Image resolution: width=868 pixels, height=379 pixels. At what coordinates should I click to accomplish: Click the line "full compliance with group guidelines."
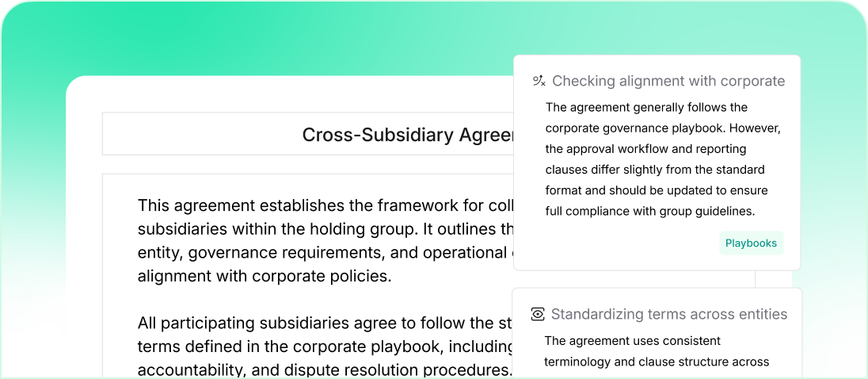coord(650,211)
